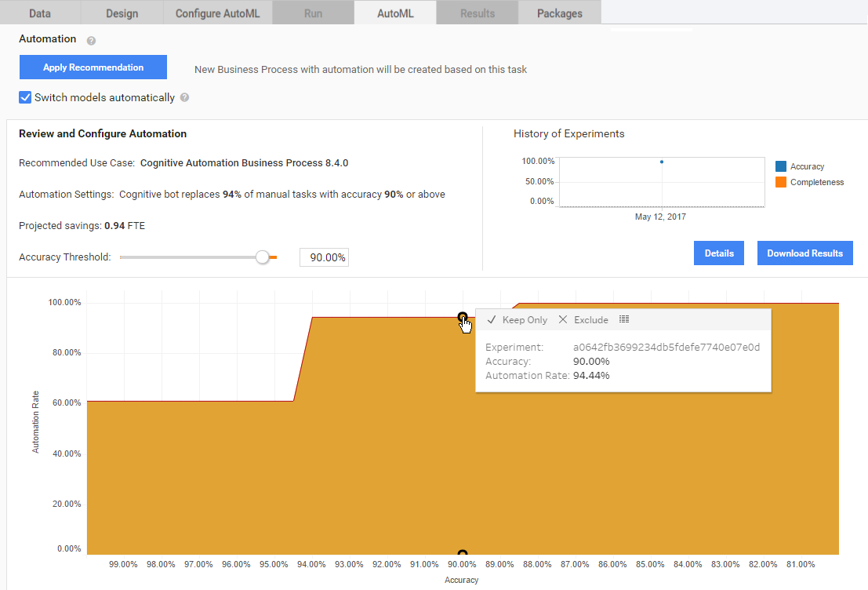
Task: Click the 90.00% accuracy threshold input field
Action: (x=325, y=257)
